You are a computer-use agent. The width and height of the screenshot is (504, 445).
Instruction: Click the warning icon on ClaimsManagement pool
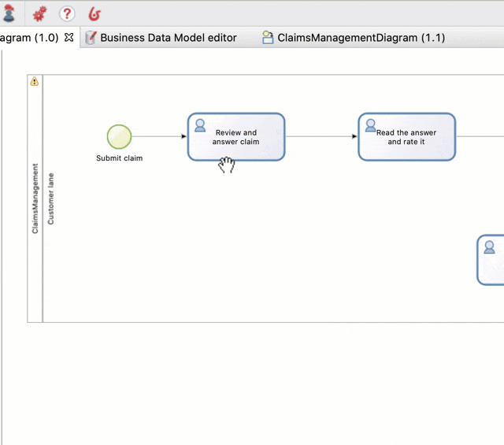[34, 81]
